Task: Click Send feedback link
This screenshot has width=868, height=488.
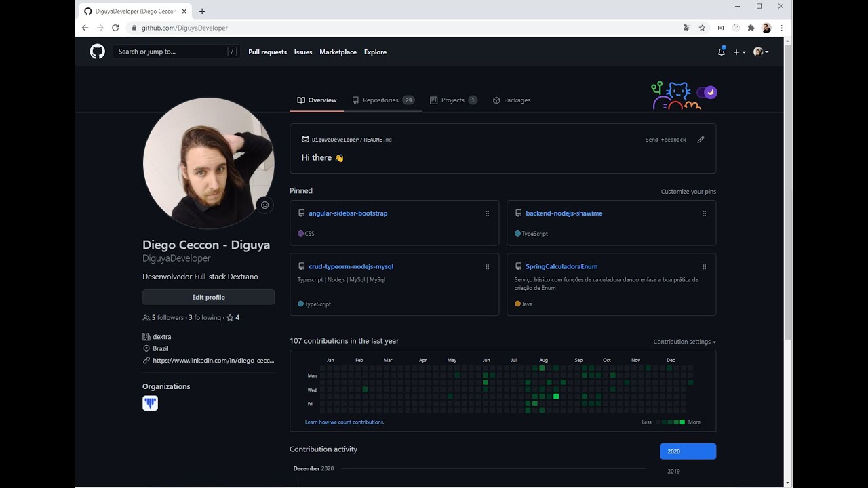Action: click(x=665, y=140)
